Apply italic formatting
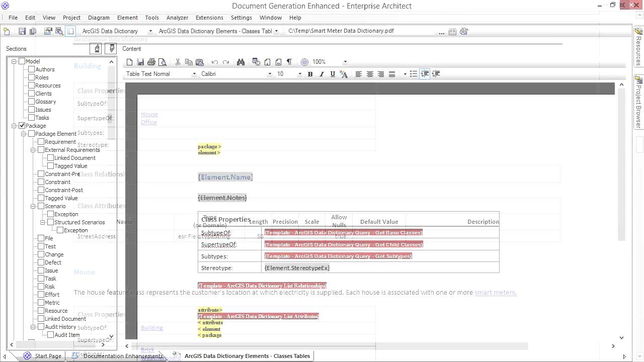This screenshot has height=362, width=644. tap(321, 74)
